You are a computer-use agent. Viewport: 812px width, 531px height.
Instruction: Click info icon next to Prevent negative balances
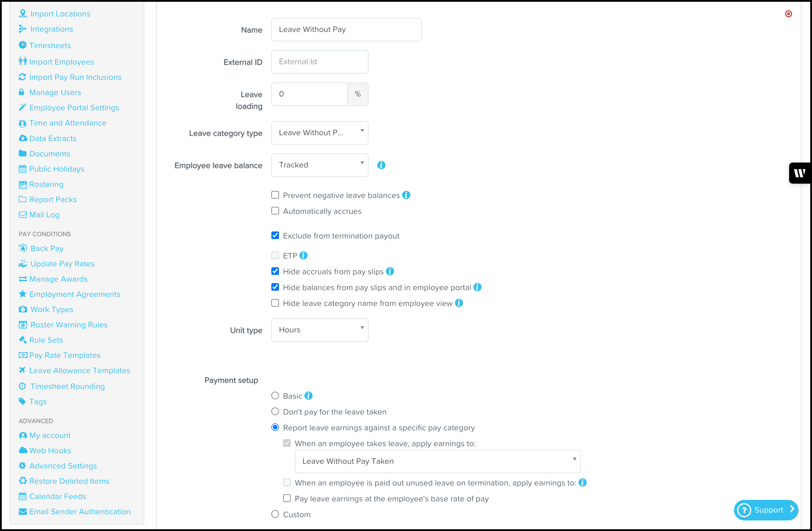coord(406,195)
